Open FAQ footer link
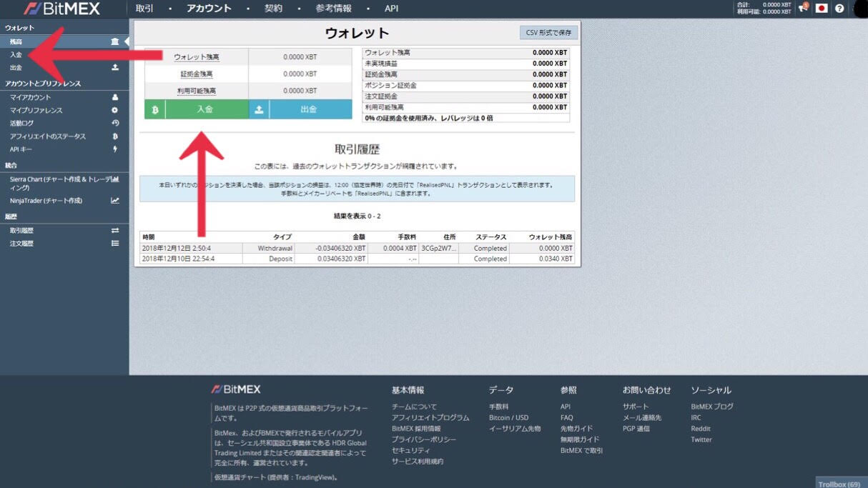Screen dimensions: 868x488 pyautogui.click(x=567, y=417)
